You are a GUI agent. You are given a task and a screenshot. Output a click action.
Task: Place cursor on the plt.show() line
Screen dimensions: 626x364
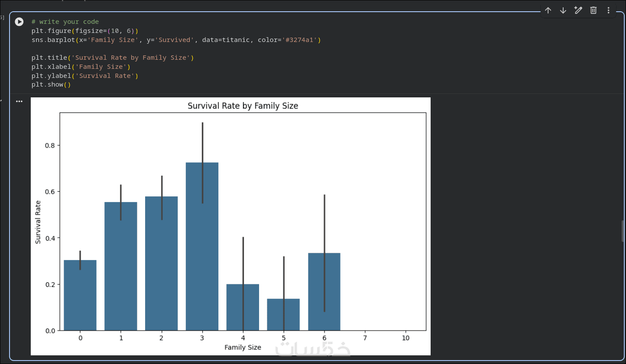click(x=51, y=84)
